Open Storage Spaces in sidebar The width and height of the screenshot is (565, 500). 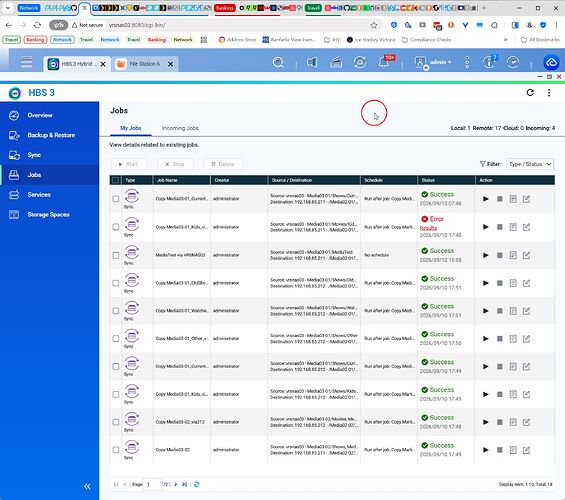[50, 215]
